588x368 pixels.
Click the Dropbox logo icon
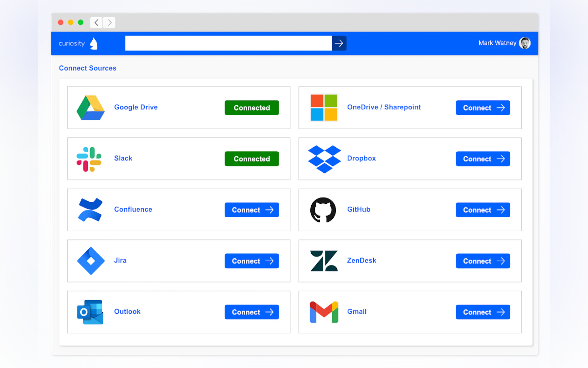tap(324, 159)
